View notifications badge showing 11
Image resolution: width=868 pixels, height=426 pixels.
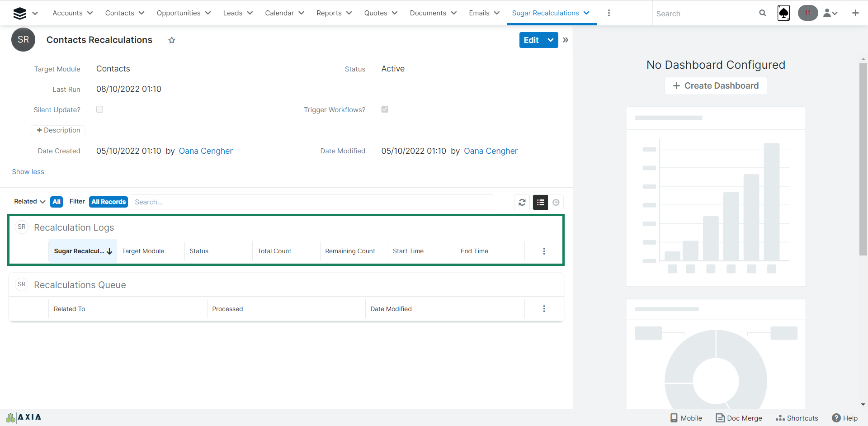tap(808, 13)
